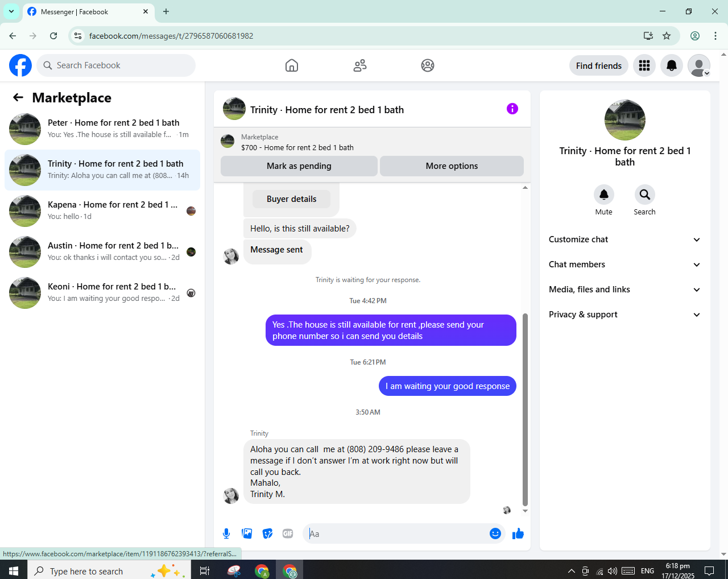Bookmark this page with star icon

point(667,36)
